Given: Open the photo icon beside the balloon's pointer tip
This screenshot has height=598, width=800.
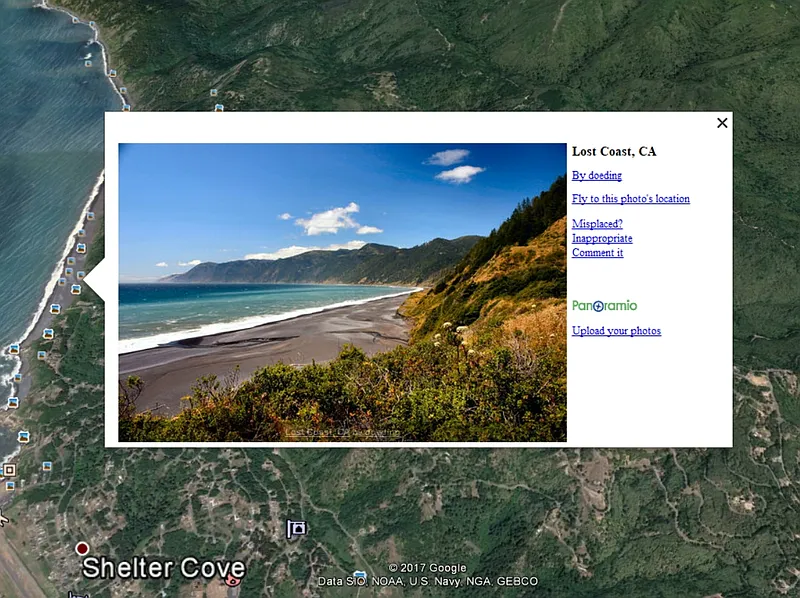Looking at the screenshot, I should [x=76, y=289].
